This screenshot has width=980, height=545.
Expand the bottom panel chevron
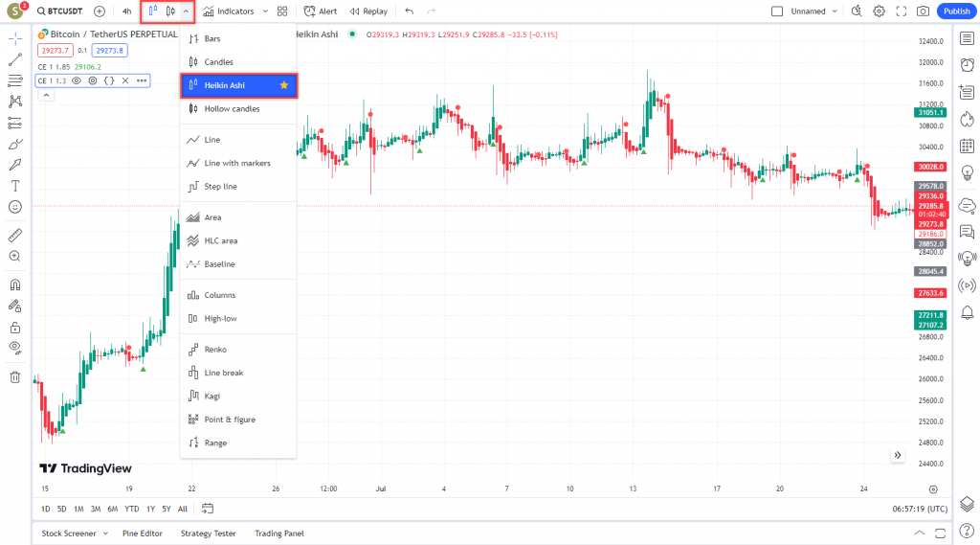[x=920, y=534]
